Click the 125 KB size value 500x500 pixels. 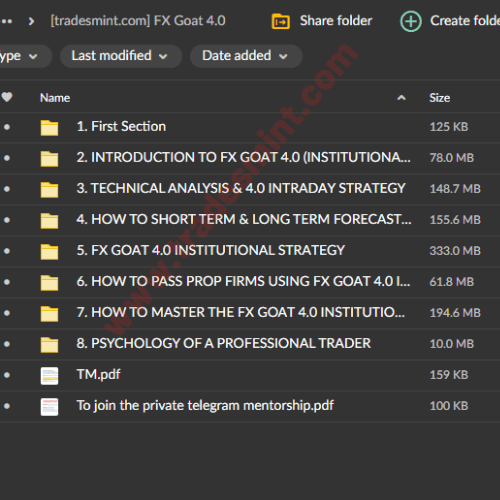pos(449,127)
